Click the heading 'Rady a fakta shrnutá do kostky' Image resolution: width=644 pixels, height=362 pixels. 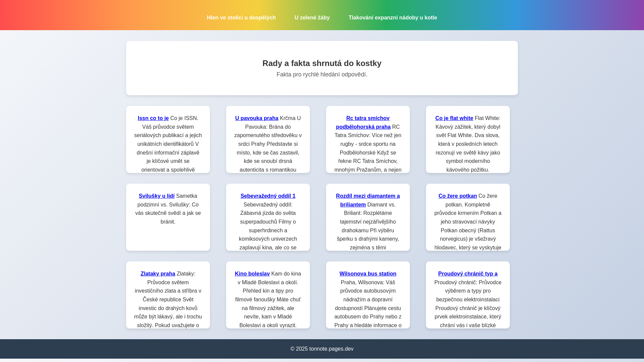pyautogui.click(x=322, y=63)
